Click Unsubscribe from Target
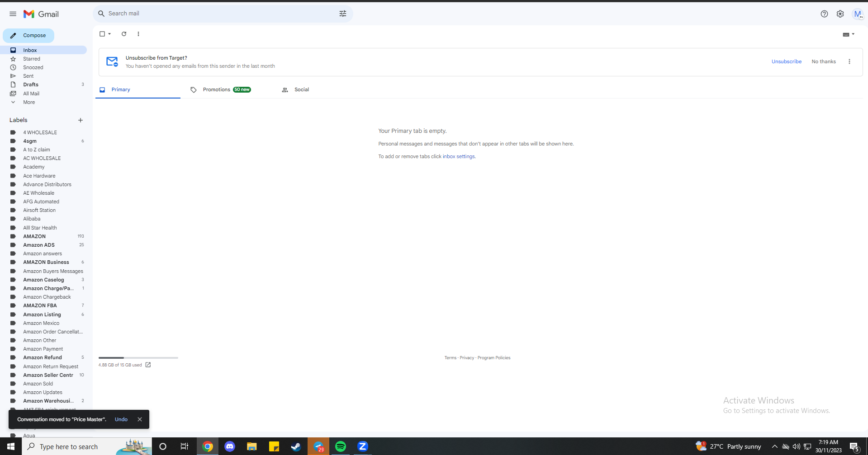 point(786,61)
